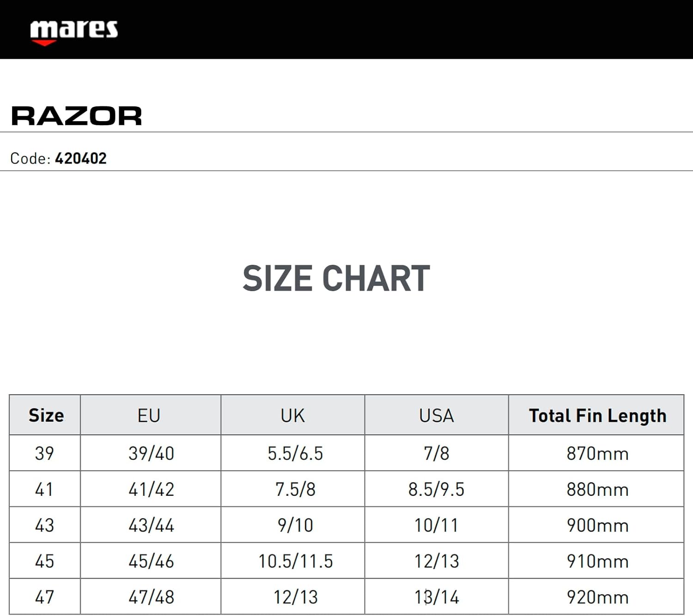
Task: Click the 900mm fin length cell
Action: [x=597, y=525]
